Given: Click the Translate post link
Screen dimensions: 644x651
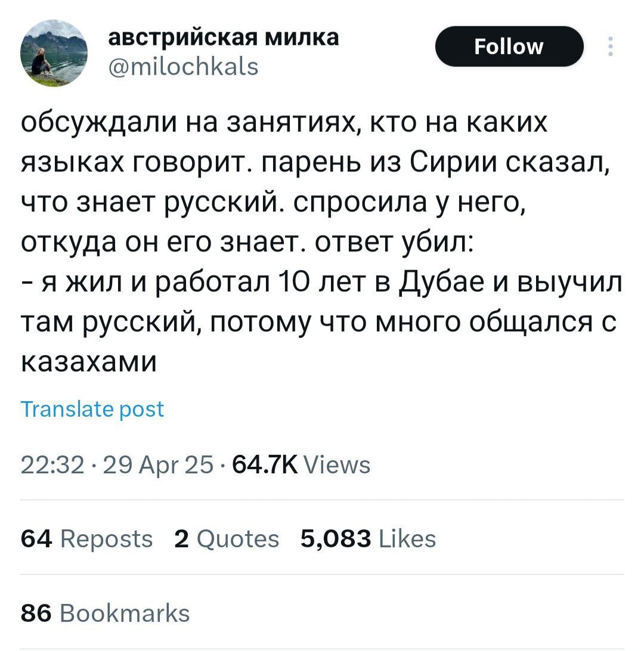Looking at the screenshot, I should (x=92, y=409).
